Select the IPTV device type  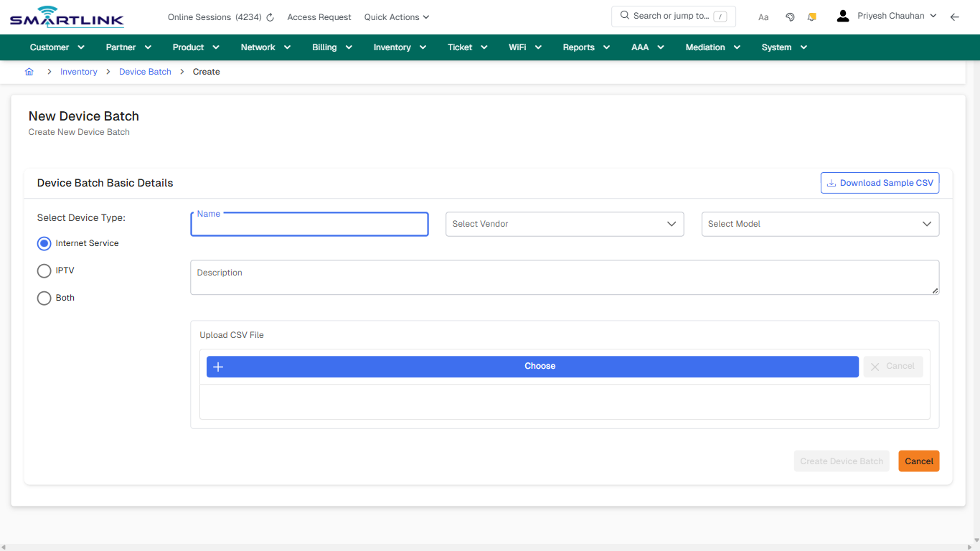point(44,270)
